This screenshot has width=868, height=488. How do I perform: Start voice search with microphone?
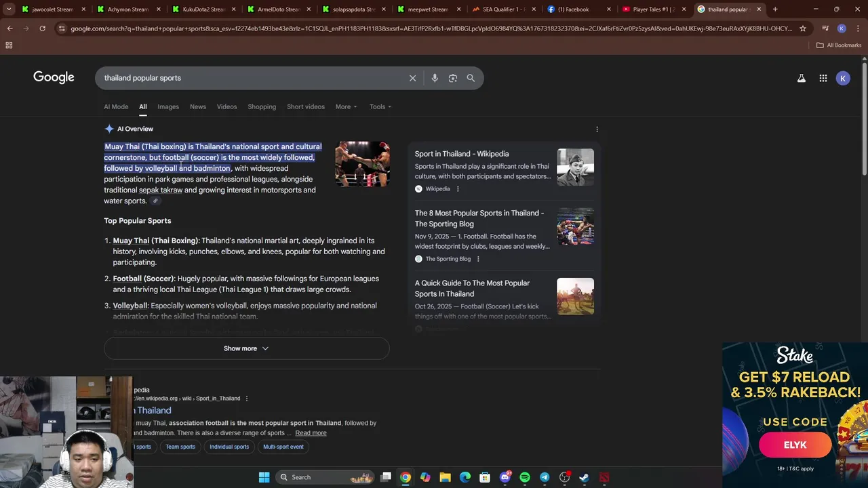click(x=435, y=78)
